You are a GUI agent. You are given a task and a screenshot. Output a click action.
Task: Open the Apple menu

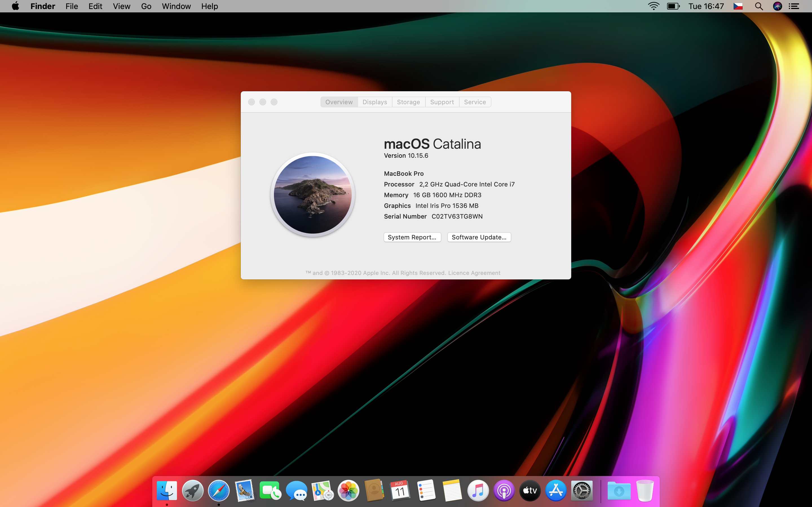[x=16, y=6]
